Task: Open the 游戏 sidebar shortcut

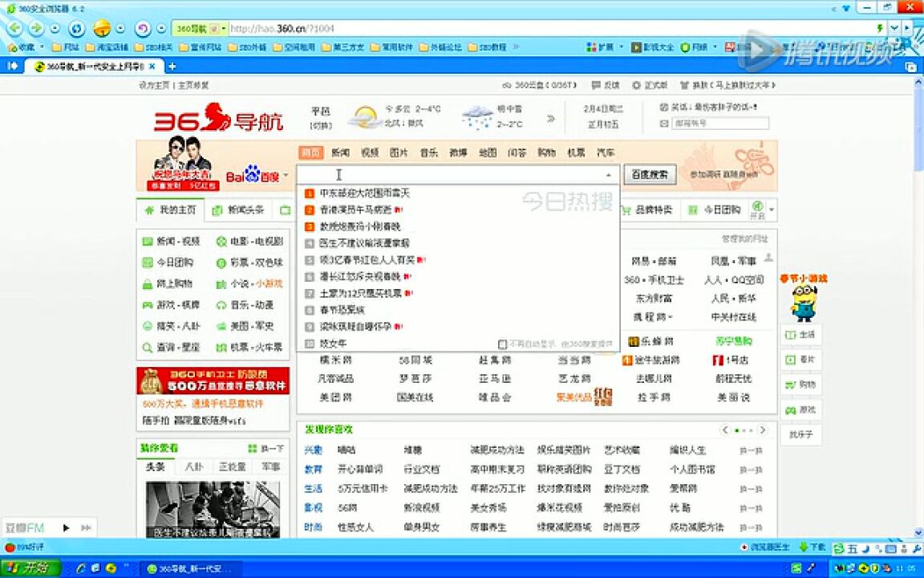Action: [x=800, y=409]
